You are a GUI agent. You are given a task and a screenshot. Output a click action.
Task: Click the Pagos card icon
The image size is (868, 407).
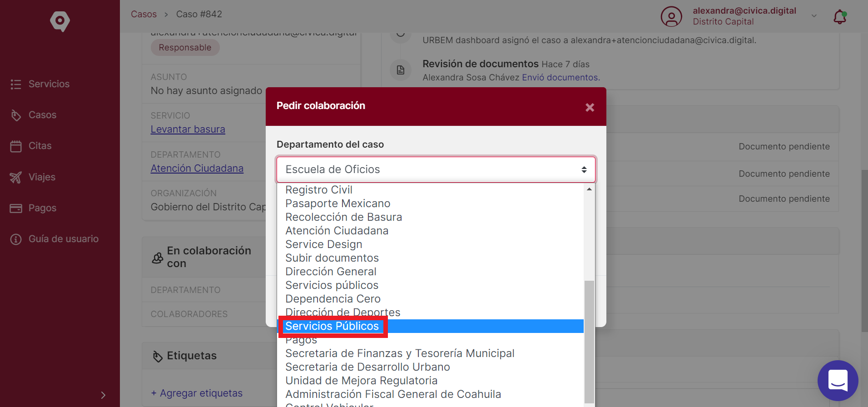coord(16,208)
